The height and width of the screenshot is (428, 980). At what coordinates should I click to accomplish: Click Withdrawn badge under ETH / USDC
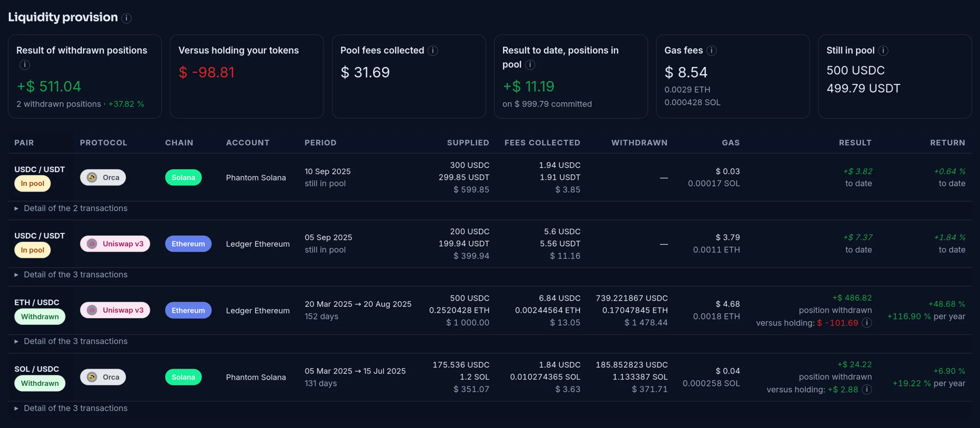coord(40,317)
